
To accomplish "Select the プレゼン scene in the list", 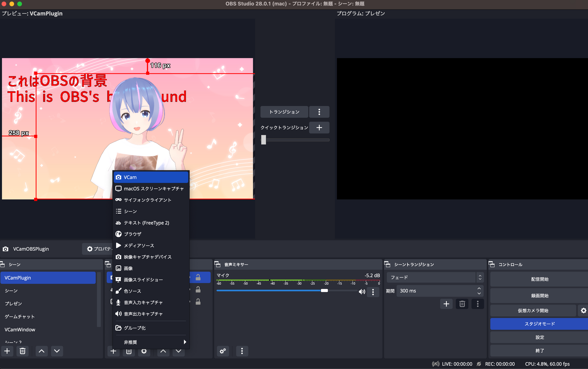I will (14, 303).
